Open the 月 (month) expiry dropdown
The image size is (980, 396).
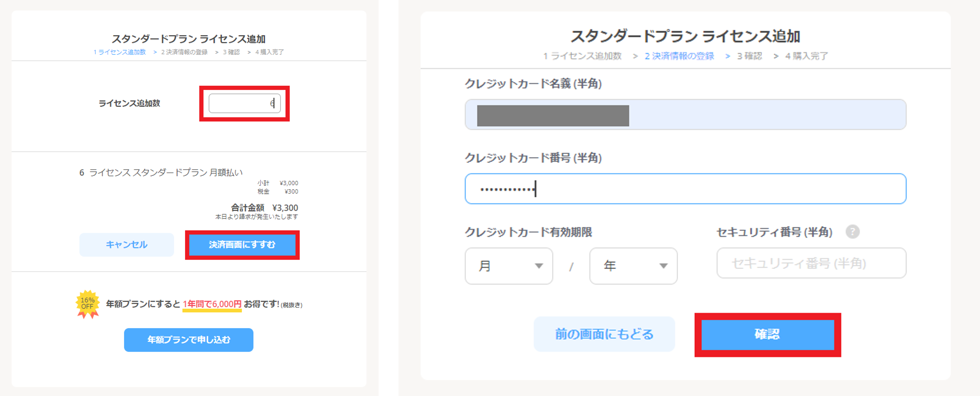[509, 266]
